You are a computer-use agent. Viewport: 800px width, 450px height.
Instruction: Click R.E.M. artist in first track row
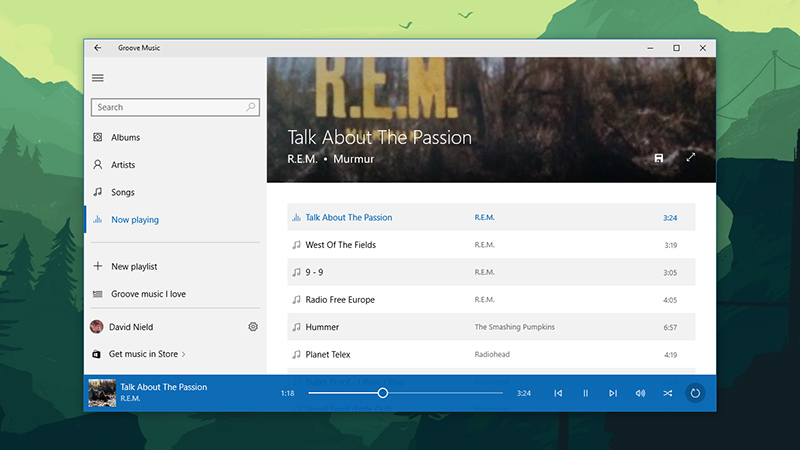coord(484,217)
